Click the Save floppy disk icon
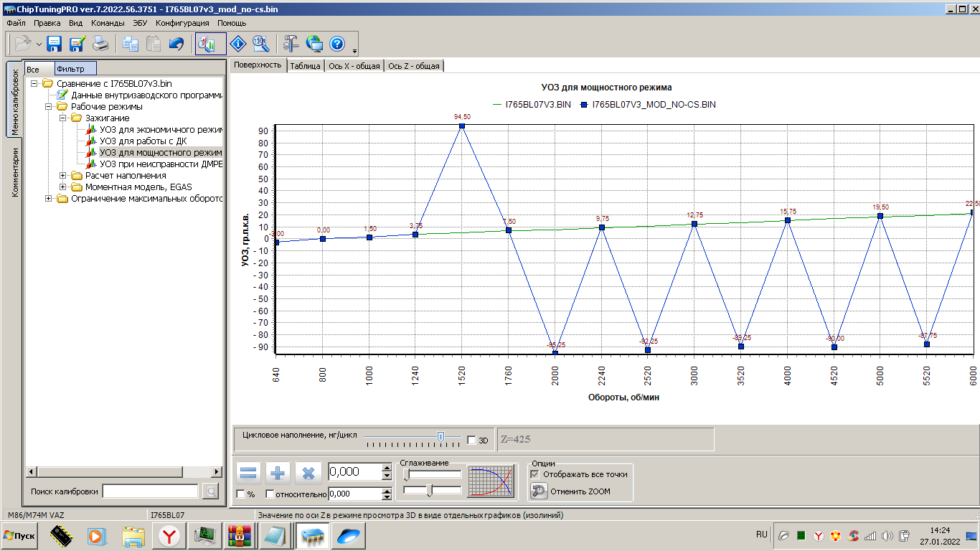This screenshot has width=980, height=551. pyautogui.click(x=55, y=44)
